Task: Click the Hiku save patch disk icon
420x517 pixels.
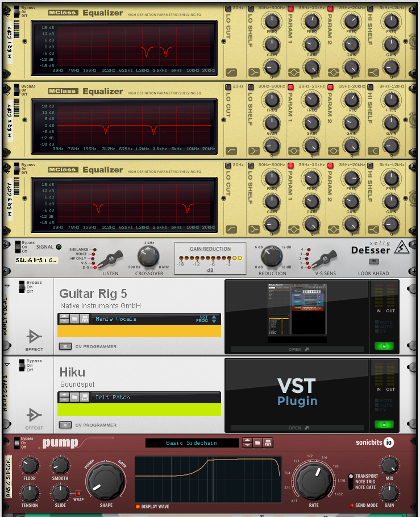Action: coord(85,398)
